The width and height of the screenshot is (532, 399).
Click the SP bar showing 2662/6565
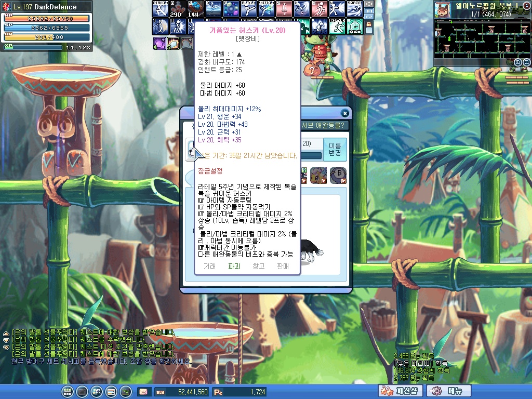tap(47, 28)
